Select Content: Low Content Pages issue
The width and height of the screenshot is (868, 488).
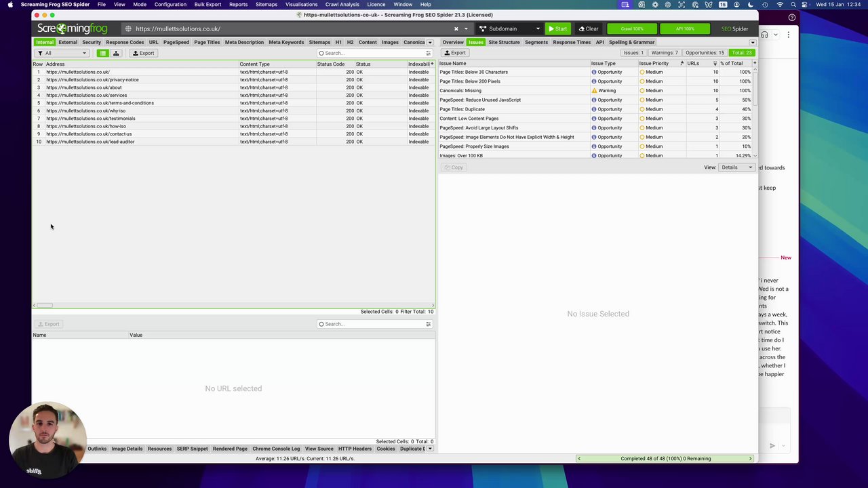[x=595, y=119]
